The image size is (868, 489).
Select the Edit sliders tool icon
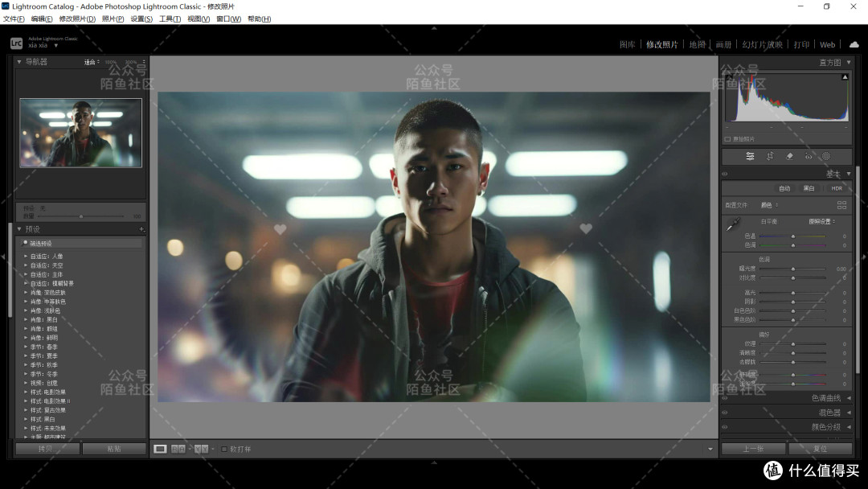[750, 156]
